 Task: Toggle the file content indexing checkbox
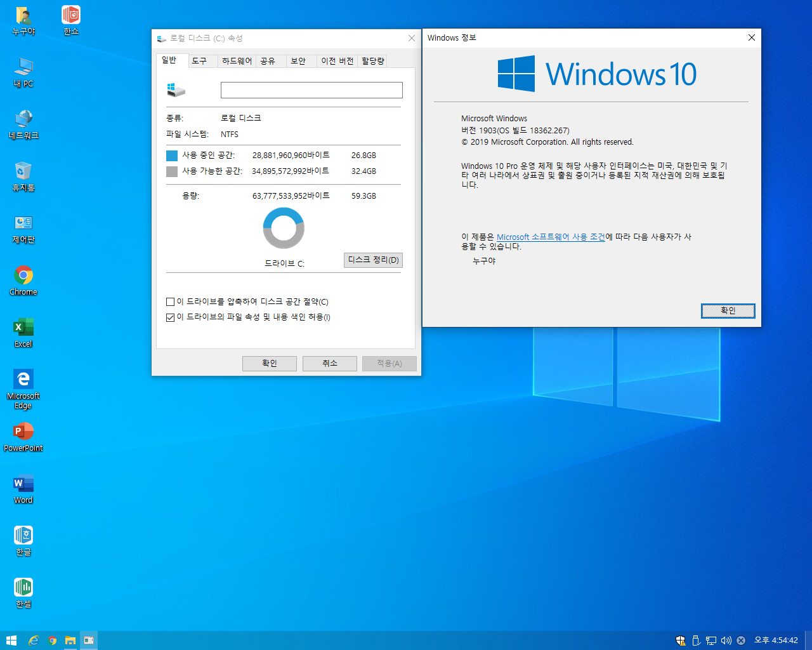coord(170,317)
